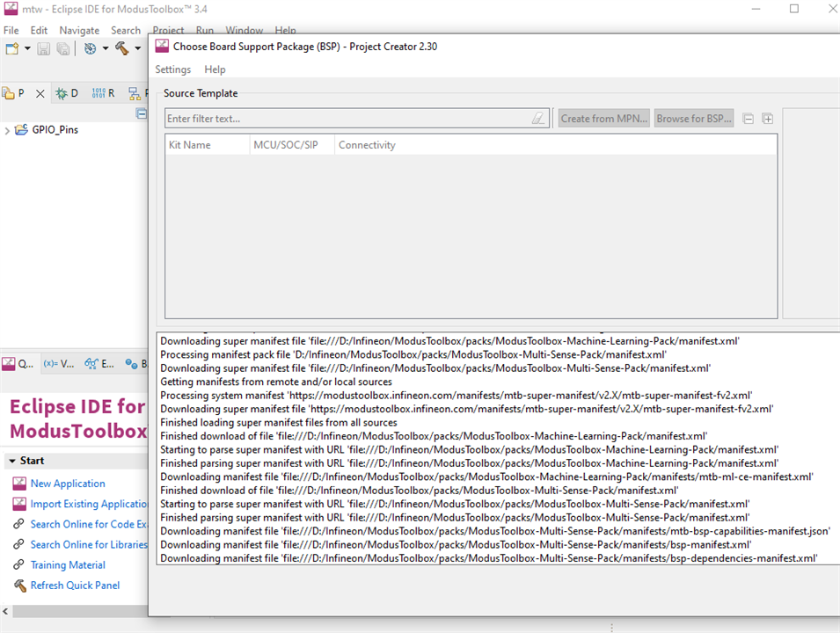Click the Eclipse window title bar icon
The width and height of the screenshot is (840, 633).
pos(11,9)
